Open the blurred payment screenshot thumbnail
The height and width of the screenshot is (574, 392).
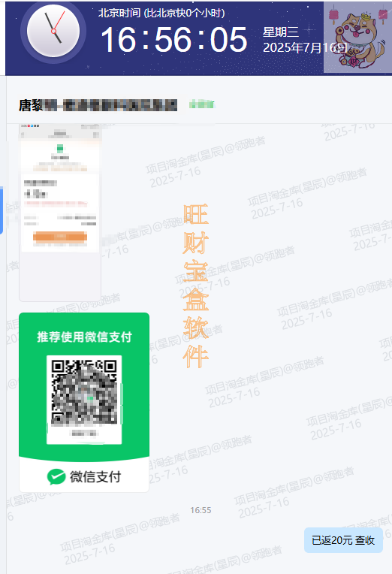[x=60, y=213]
